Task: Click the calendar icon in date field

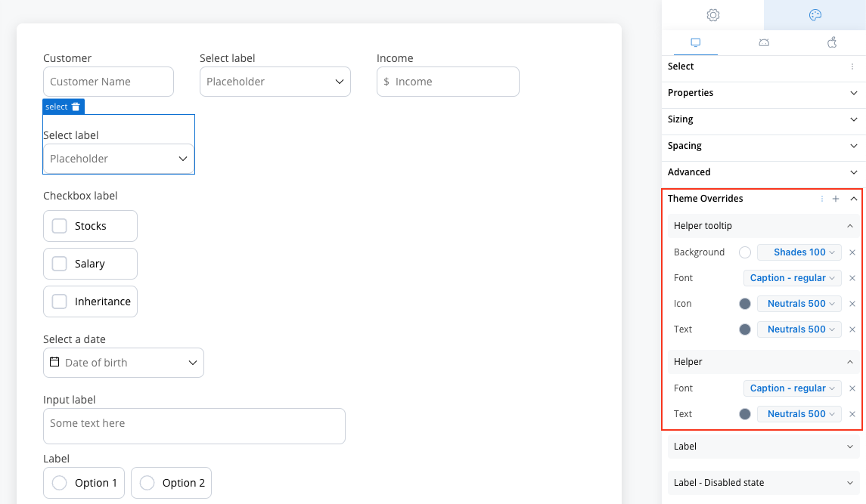Action: pyautogui.click(x=54, y=362)
